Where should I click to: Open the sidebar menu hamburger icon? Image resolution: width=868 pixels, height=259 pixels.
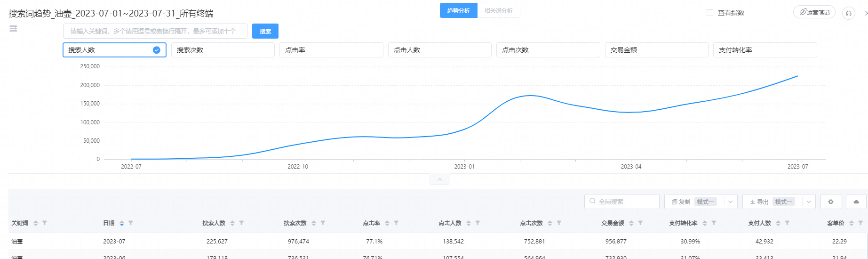tap(13, 29)
